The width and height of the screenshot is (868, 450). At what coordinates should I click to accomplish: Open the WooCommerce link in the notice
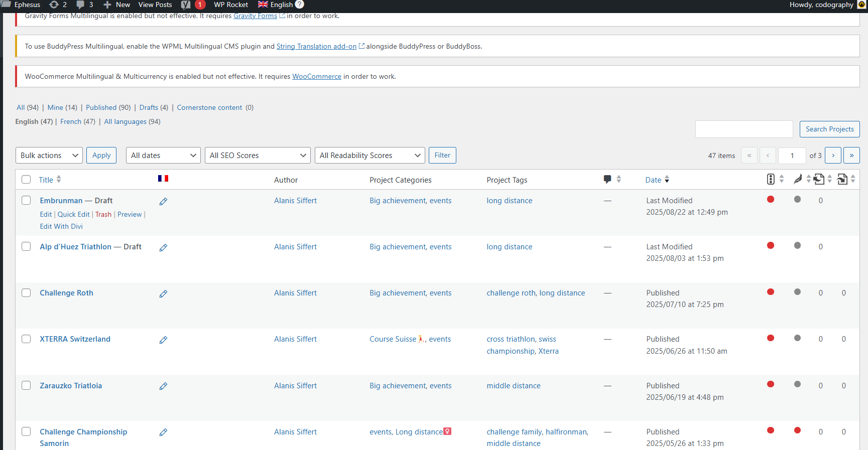317,77
